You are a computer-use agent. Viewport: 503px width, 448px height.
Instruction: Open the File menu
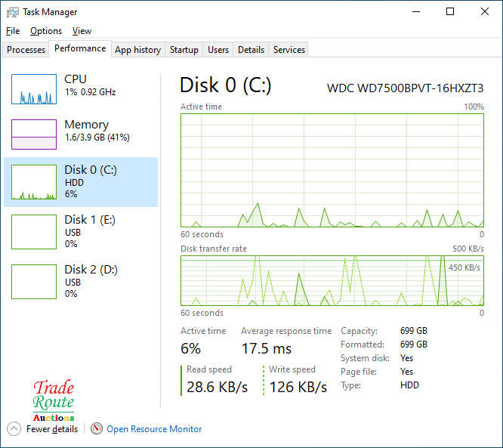[13, 31]
